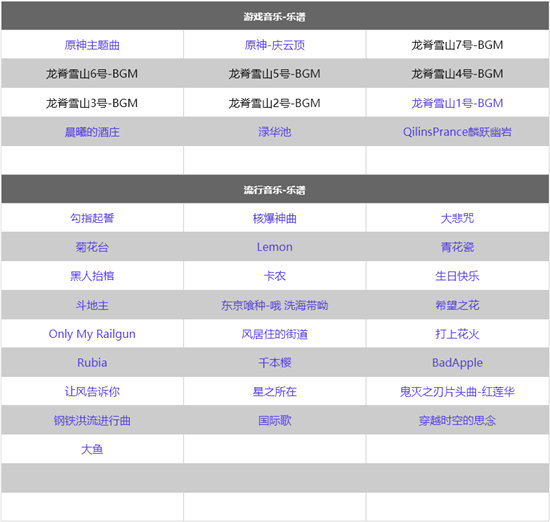Open the 青花瓷 link
The image size is (550, 522).
[x=457, y=247]
